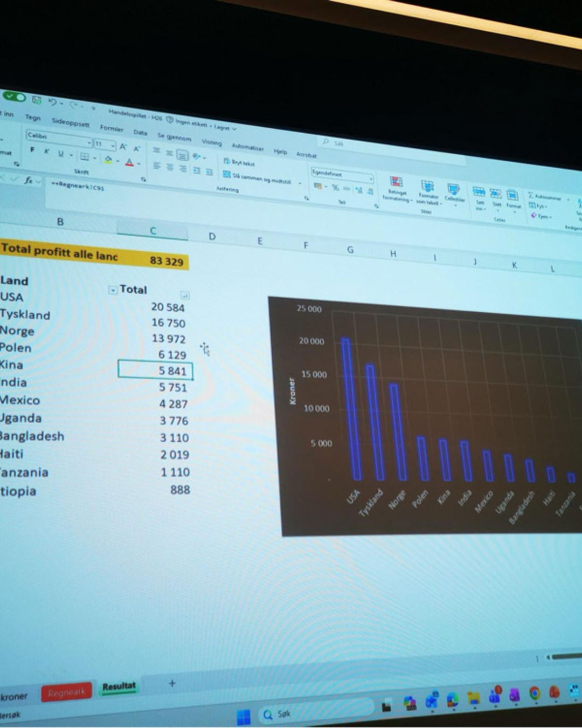
Task: Apply bold formatting with the F button
Action: (33, 150)
